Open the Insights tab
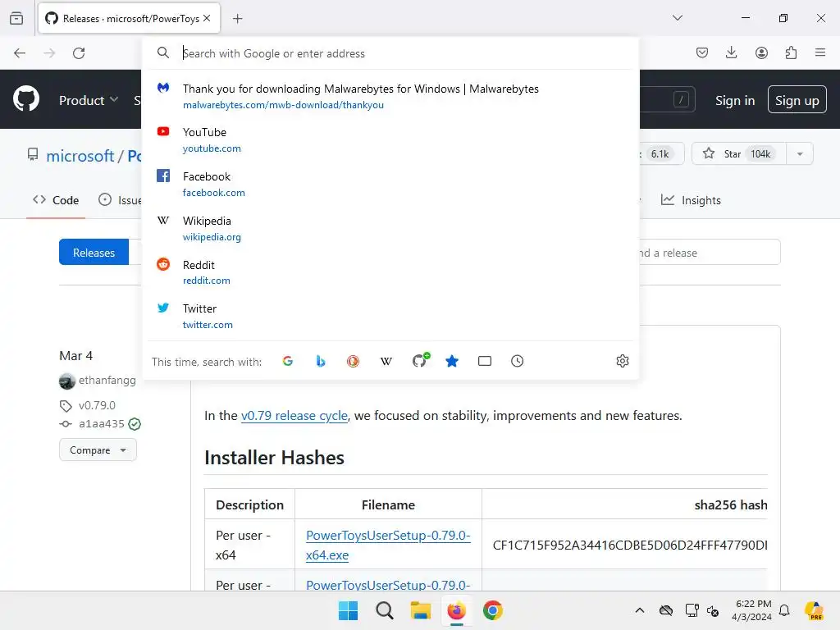 pos(691,200)
